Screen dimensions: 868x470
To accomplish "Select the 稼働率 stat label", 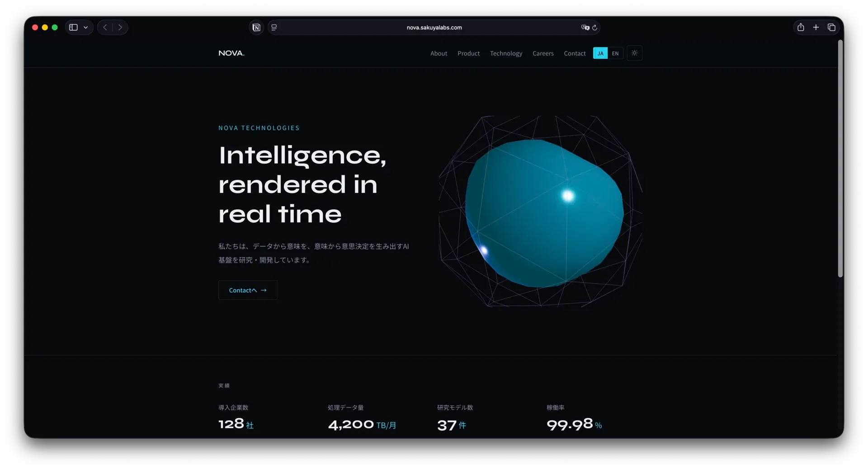I will (556, 408).
